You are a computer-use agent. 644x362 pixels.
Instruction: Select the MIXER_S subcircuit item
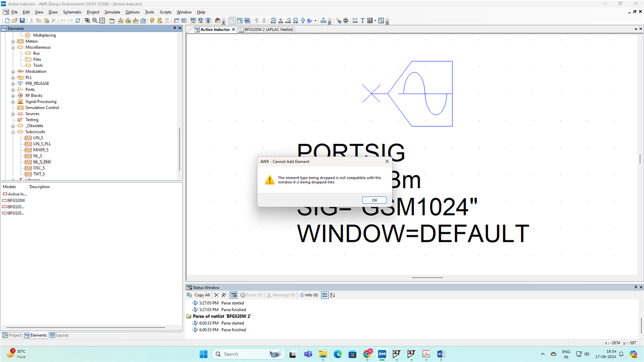tap(41, 150)
